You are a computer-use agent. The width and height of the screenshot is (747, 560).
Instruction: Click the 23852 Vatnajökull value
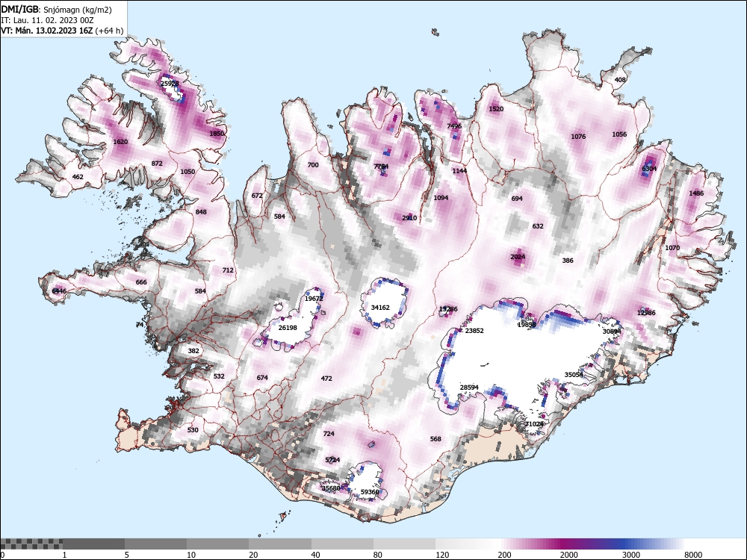tap(474, 331)
